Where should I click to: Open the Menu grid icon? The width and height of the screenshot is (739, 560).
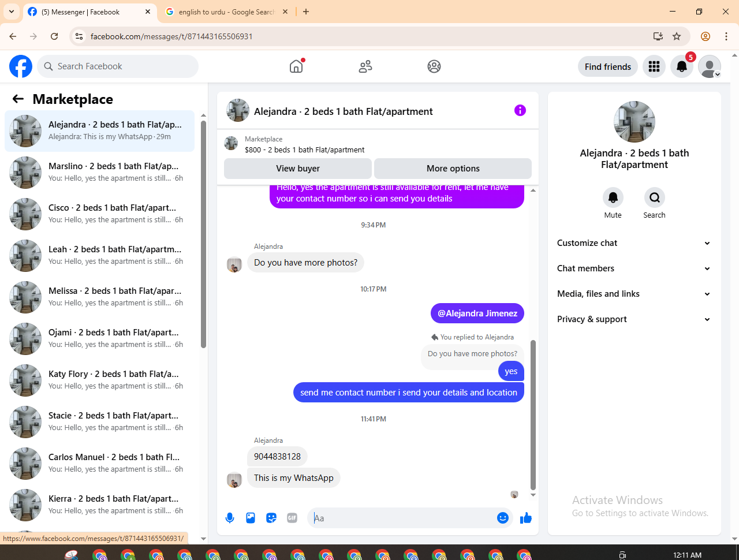click(654, 66)
